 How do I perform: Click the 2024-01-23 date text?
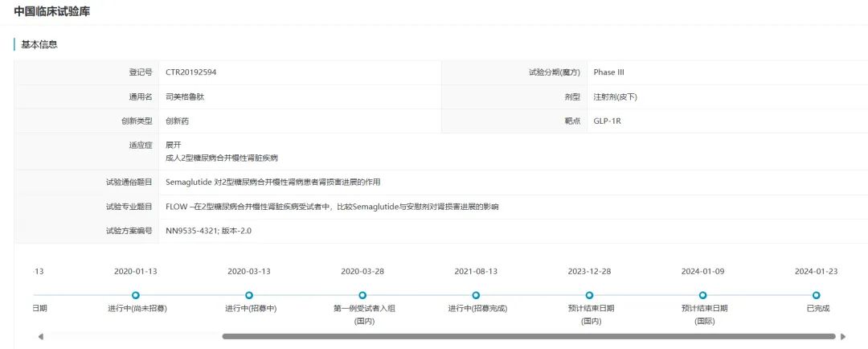point(816,272)
